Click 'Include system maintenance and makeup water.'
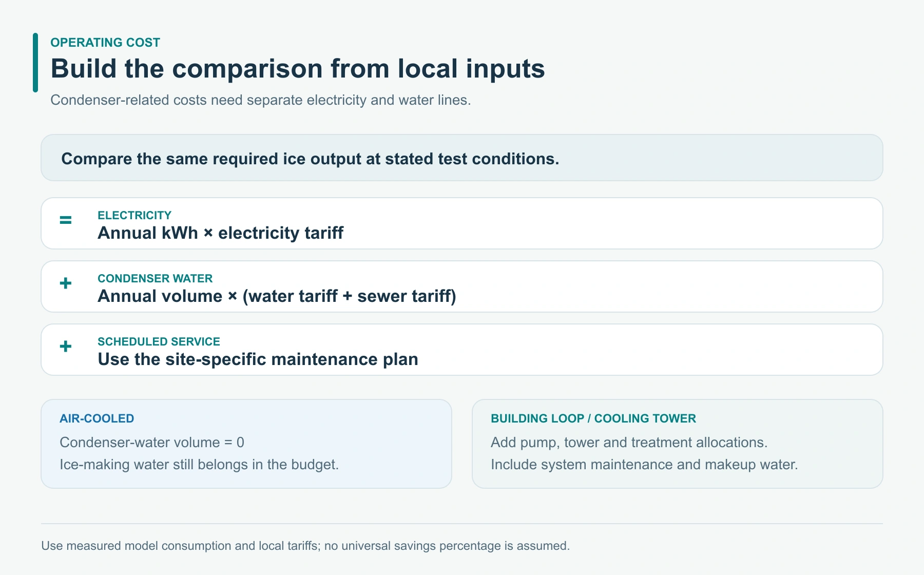The width and height of the screenshot is (924, 575). click(x=644, y=465)
